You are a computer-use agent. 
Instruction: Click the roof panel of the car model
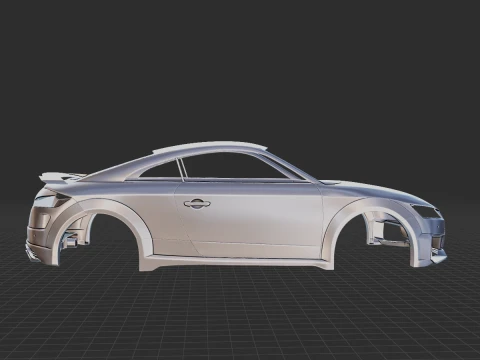210,147
